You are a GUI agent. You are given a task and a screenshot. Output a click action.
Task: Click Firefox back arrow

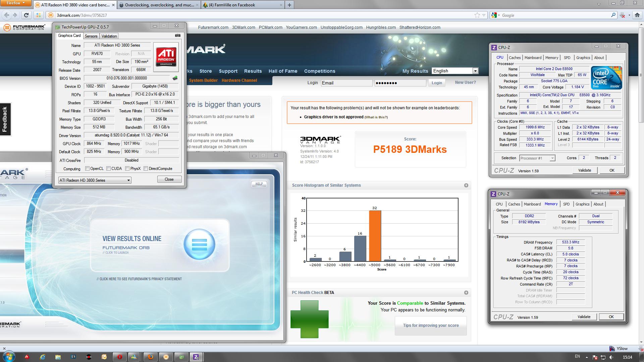[7, 15]
